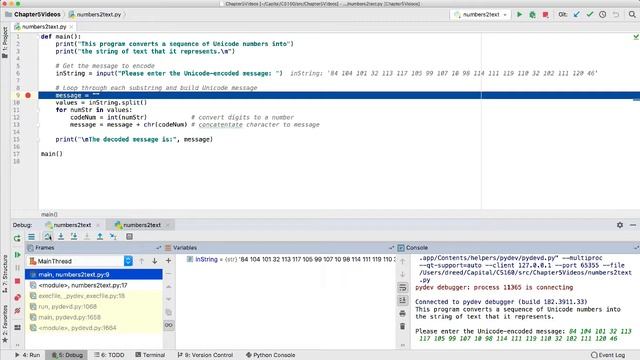The width and height of the screenshot is (640, 360).
Task: Open the Evaluate Expression calculator
Action: pos(129,236)
